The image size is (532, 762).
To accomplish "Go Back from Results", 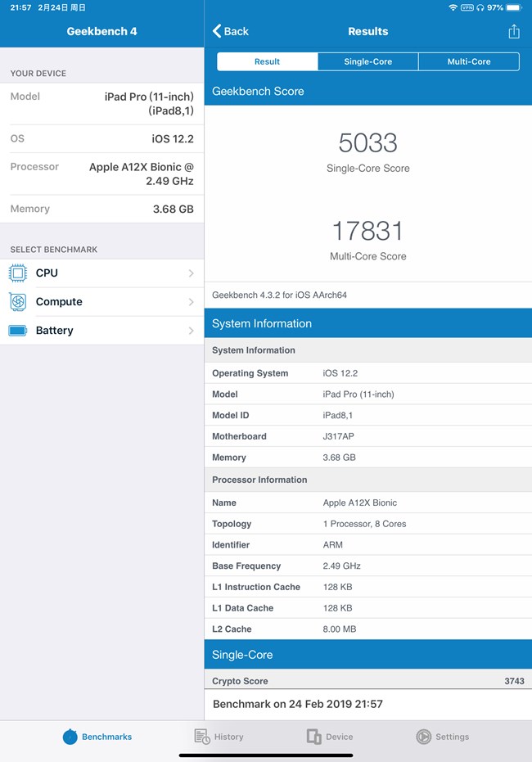I will (x=231, y=31).
